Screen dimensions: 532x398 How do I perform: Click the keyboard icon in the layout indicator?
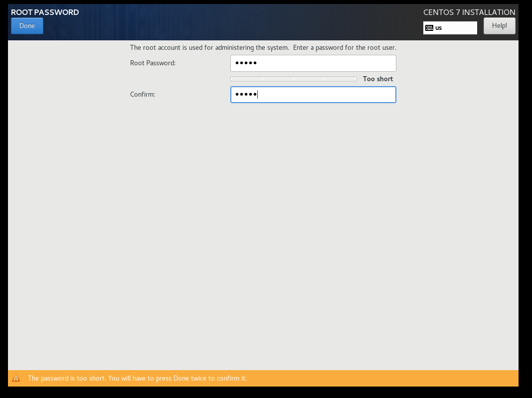point(429,28)
